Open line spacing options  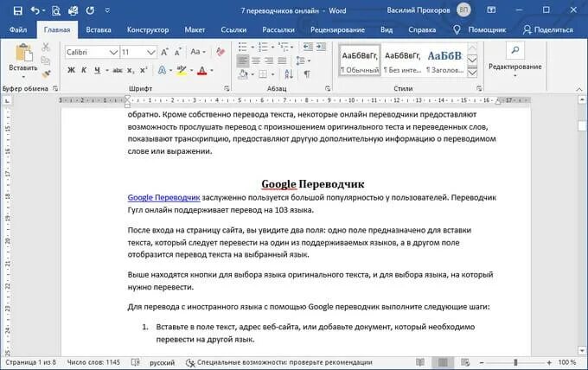(x=303, y=61)
